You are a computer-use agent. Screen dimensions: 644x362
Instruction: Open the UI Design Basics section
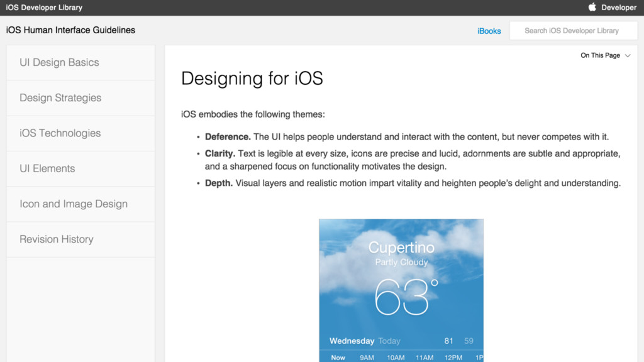[x=81, y=62]
